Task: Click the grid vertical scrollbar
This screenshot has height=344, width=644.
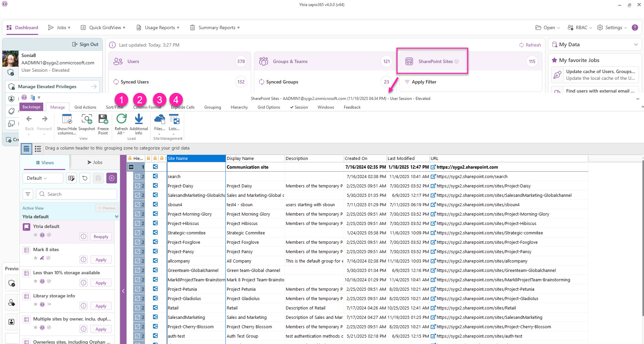Action: [642, 235]
